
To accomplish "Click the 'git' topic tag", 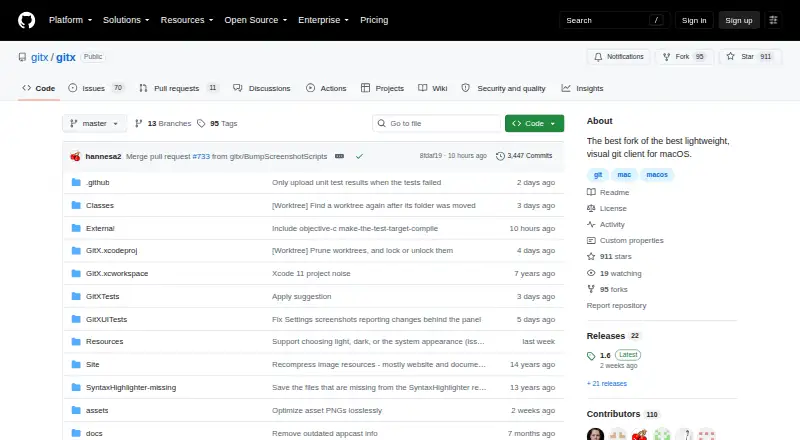I will coord(598,175).
